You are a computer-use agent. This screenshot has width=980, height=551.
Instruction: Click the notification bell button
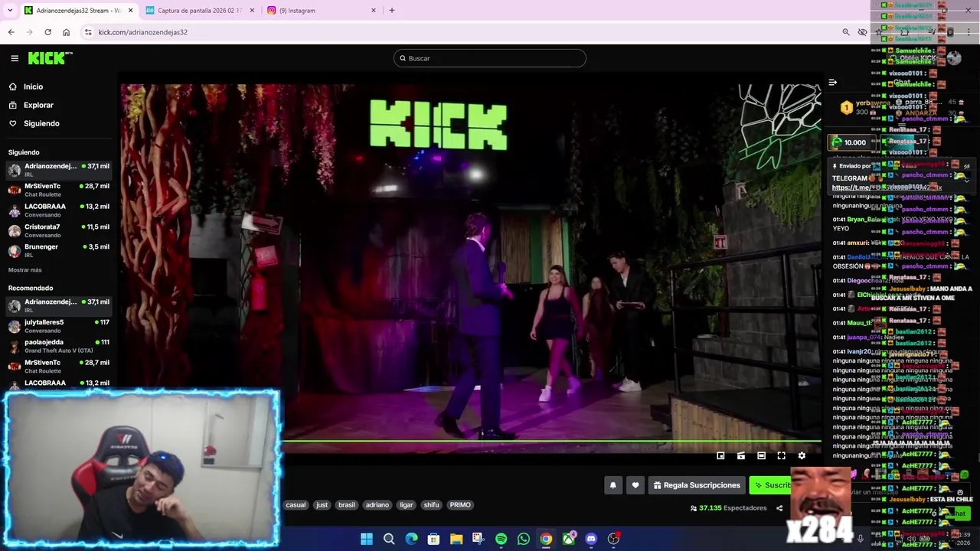click(612, 485)
